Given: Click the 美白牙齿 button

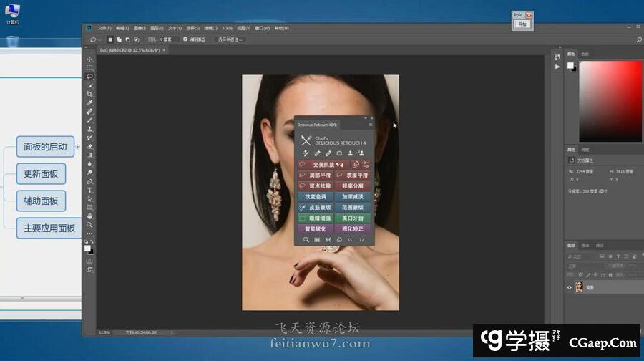Looking at the screenshot, I should click(x=351, y=218).
